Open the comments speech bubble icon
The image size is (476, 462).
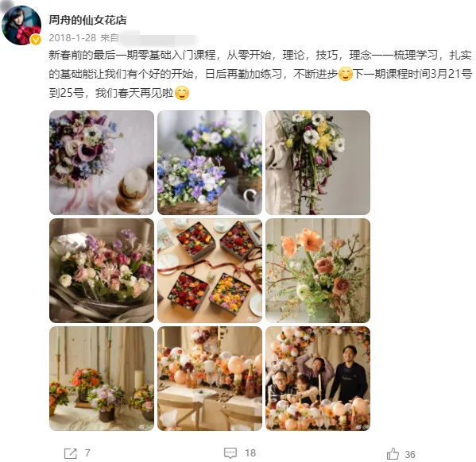(230, 453)
